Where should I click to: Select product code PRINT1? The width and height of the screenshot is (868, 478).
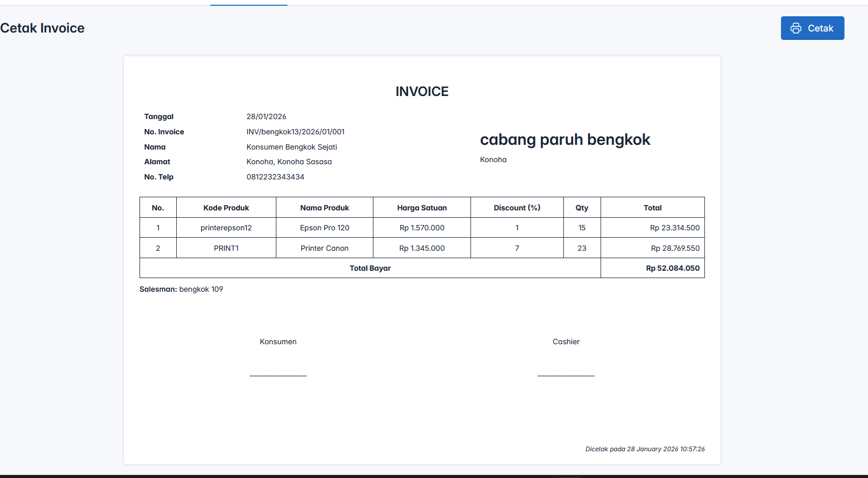[x=226, y=248]
